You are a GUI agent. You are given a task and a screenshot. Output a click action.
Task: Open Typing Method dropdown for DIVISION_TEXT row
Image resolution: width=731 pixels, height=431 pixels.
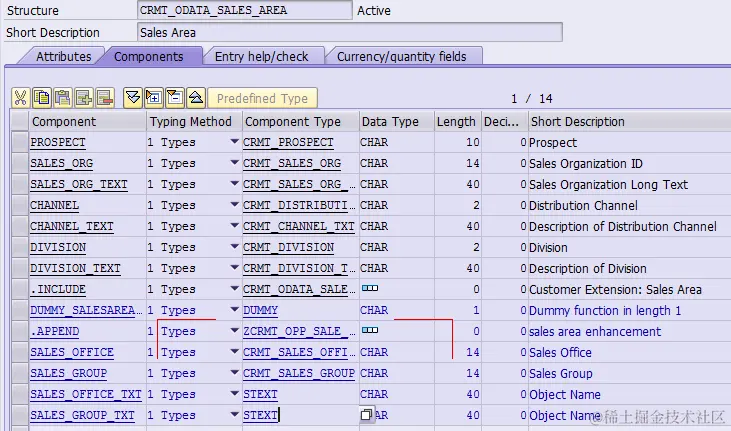[x=234, y=268]
